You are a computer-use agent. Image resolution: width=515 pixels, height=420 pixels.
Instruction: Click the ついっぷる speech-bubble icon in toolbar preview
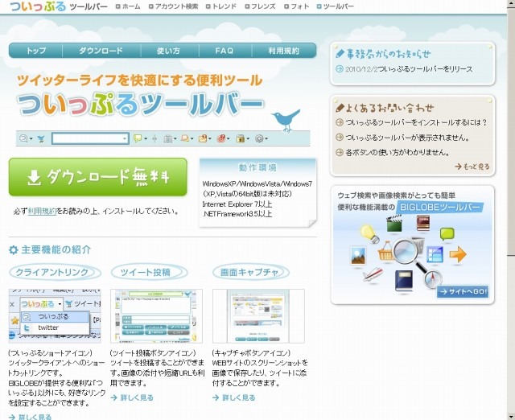23,138
